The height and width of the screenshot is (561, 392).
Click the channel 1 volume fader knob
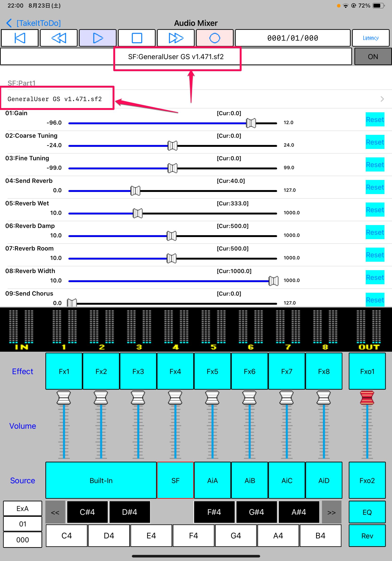[64, 398]
